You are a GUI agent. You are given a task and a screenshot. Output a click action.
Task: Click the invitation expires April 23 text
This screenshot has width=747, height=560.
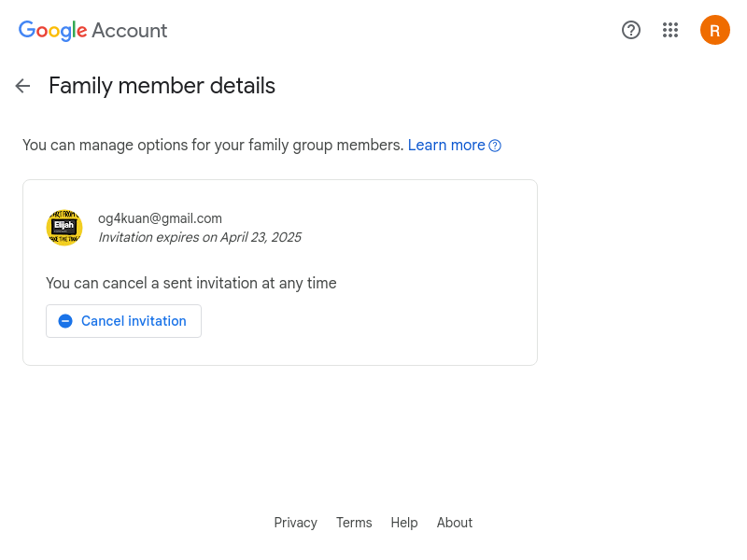point(200,237)
